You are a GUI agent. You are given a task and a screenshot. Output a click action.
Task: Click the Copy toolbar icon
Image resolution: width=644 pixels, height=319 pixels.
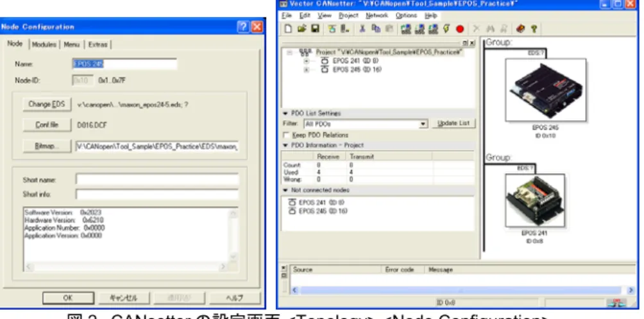coord(376,29)
